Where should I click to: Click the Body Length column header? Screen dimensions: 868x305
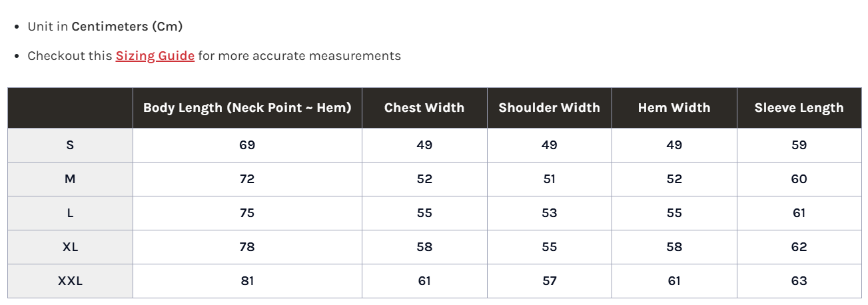(x=247, y=108)
